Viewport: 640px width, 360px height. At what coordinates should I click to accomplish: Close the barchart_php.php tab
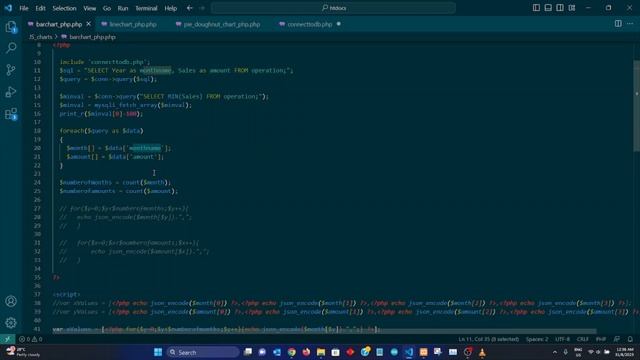tap(89, 24)
